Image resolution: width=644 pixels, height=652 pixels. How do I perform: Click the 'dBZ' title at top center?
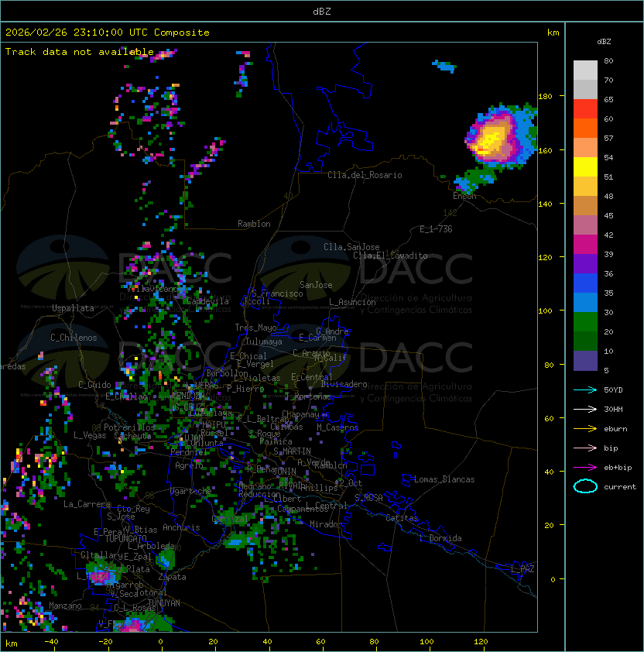322,12
